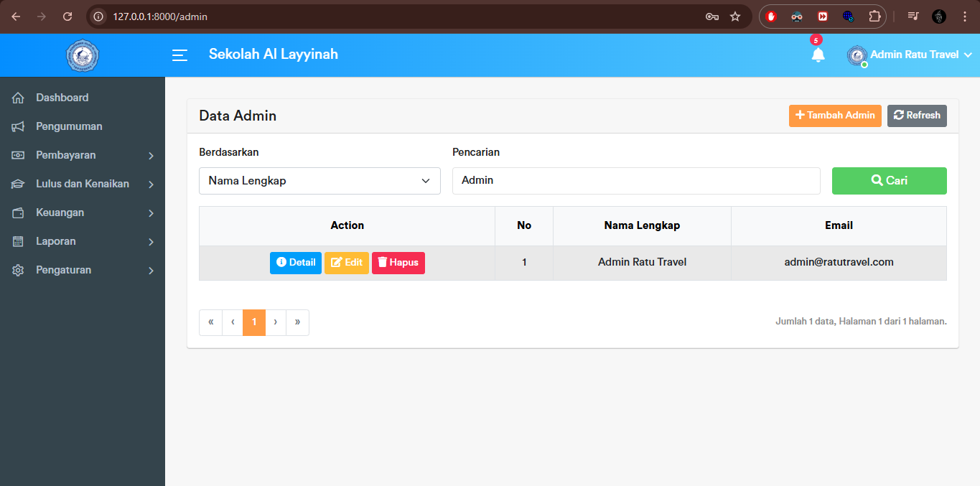Image resolution: width=980 pixels, height=486 pixels.
Task: Click the green Cari search button
Action: (889, 180)
